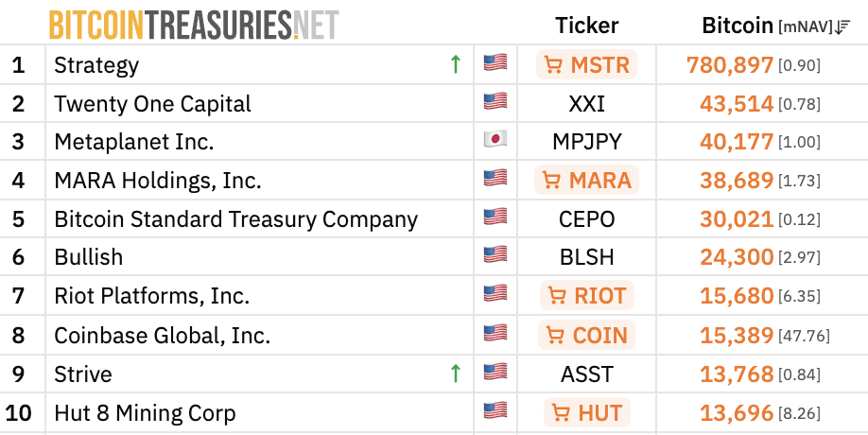Click the MARA cart ticker badge
Viewport: 868px width, 435px height.
click(x=586, y=181)
